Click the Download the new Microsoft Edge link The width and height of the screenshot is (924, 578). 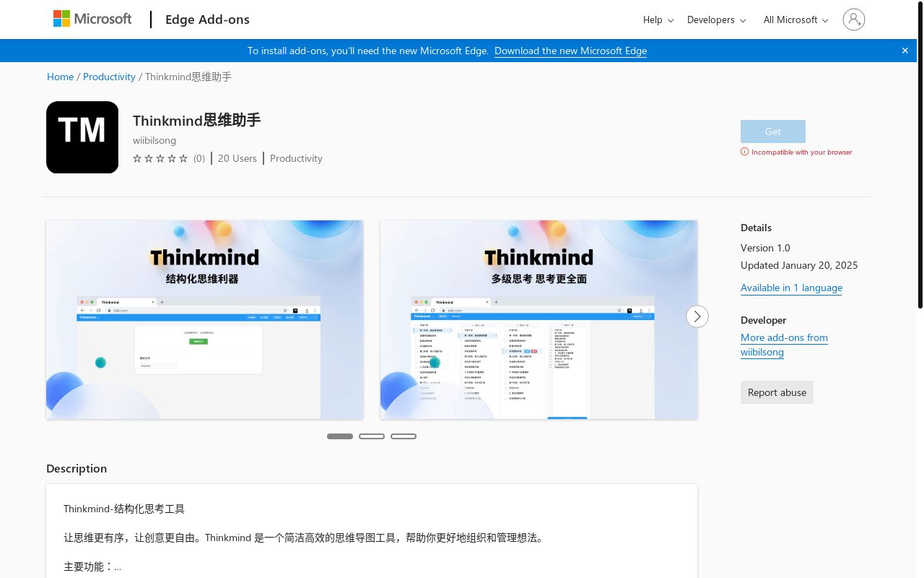pos(570,51)
